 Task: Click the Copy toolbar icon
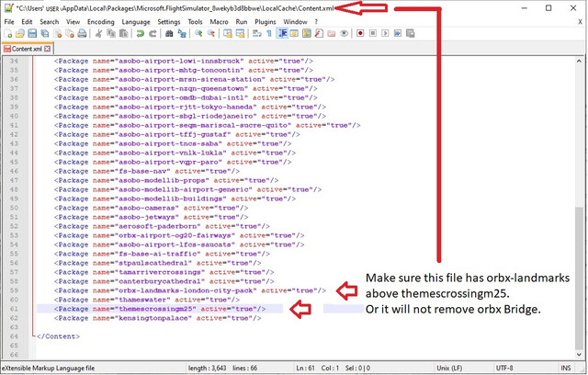pos(111,34)
